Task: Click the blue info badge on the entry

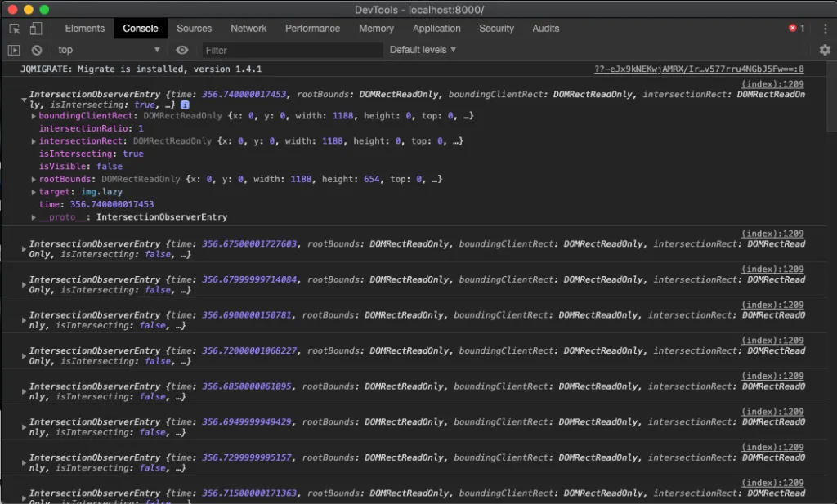Action: coord(185,105)
